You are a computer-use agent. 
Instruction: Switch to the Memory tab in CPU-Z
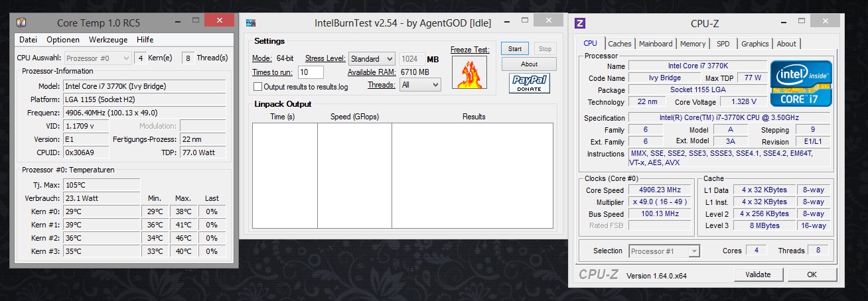[693, 44]
